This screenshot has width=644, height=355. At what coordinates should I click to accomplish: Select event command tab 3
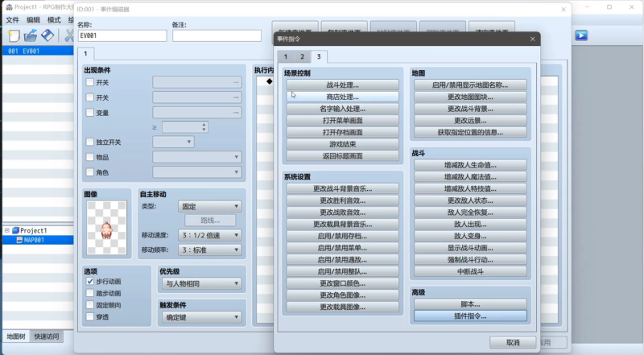click(319, 56)
